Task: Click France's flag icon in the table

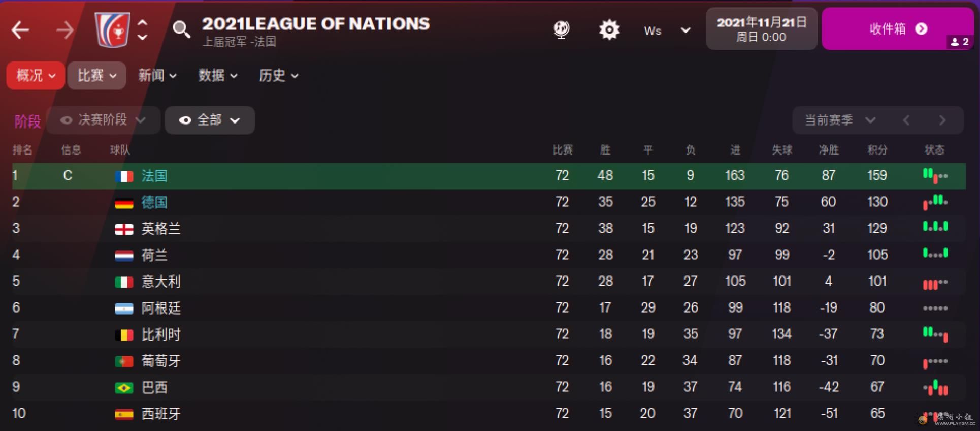Action: pyautogui.click(x=124, y=176)
